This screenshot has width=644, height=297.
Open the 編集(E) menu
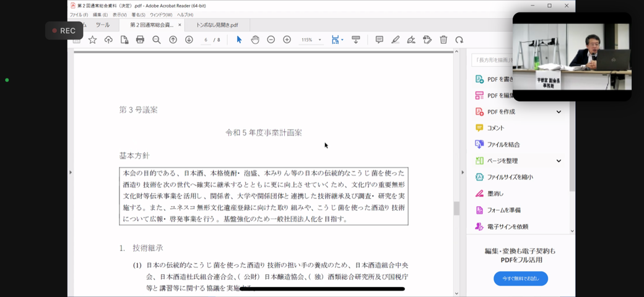[x=100, y=15]
